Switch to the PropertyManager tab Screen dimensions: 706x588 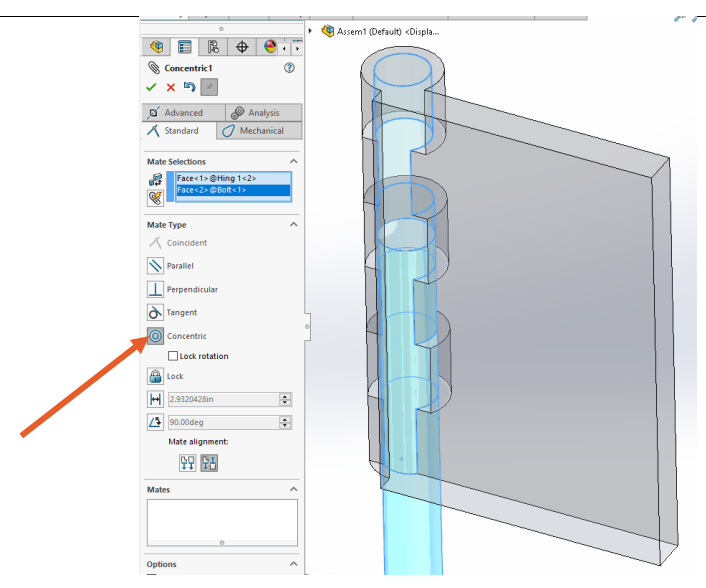pyautogui.click(x=185, y=46)
